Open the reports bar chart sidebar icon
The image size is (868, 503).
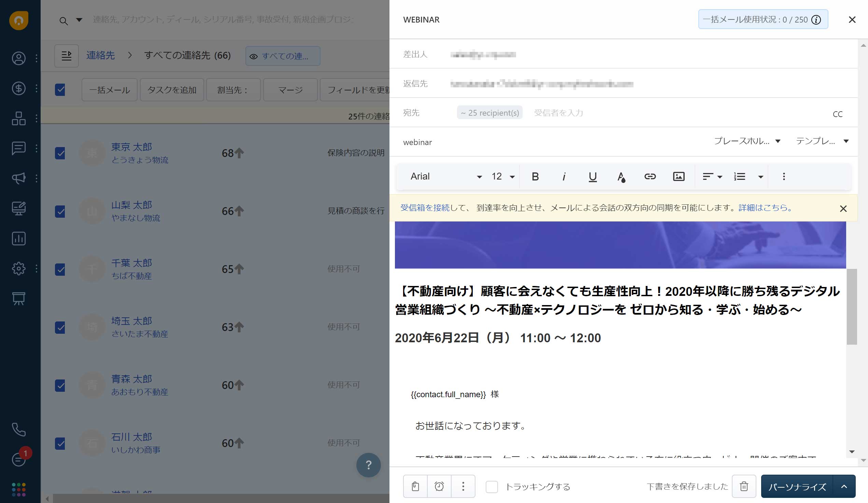pos(18,238)
